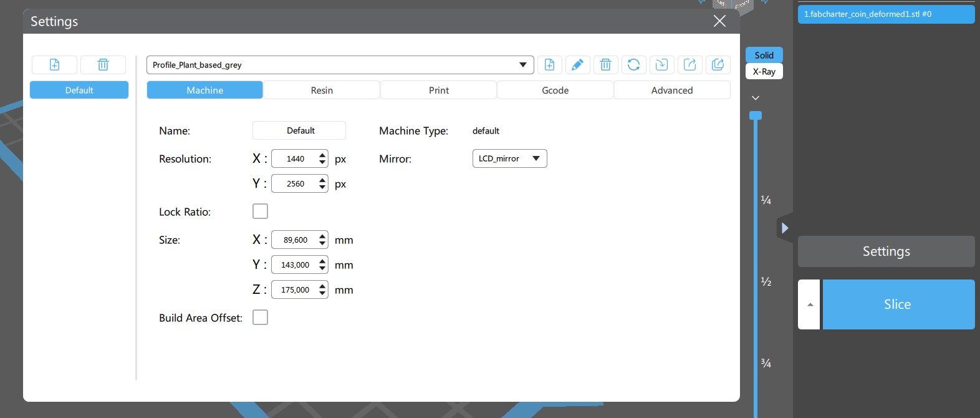Export the profile with the arrow-out icon

click(x=689, y=65)
